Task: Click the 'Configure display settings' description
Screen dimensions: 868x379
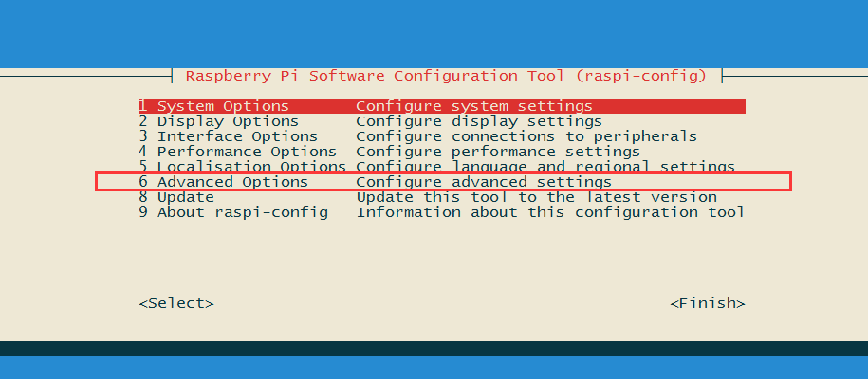Action: tap(479, 121)
